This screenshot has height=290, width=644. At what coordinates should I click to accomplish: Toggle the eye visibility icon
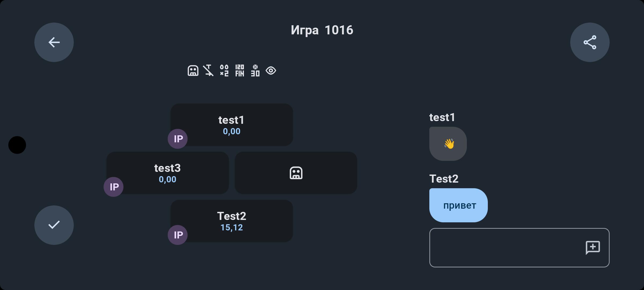coord(271,71)
